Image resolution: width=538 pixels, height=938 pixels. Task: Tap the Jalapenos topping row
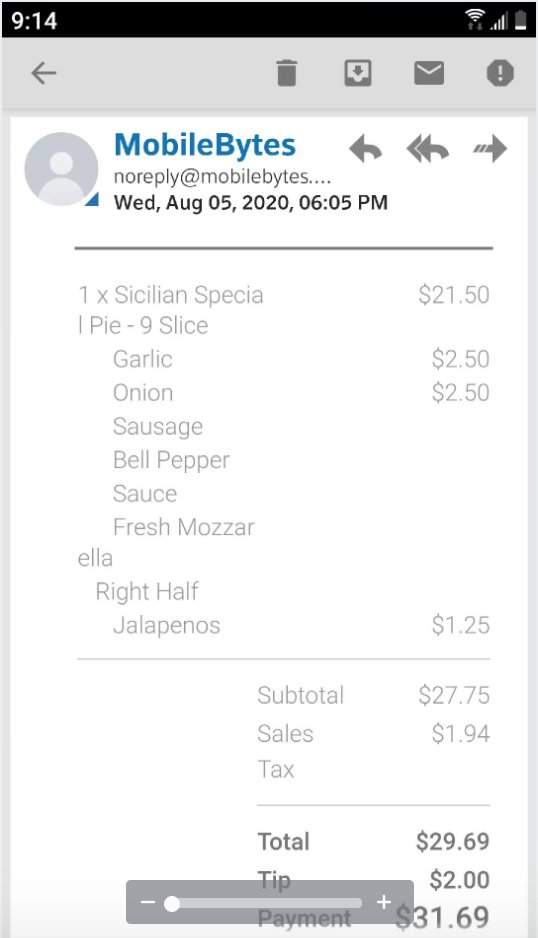(x=284, y=625)
